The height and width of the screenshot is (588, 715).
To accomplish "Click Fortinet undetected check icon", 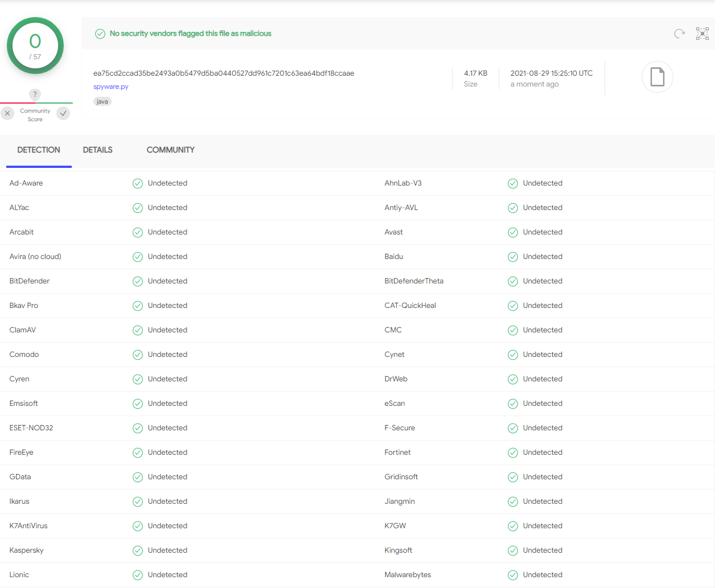I will 513,453.
